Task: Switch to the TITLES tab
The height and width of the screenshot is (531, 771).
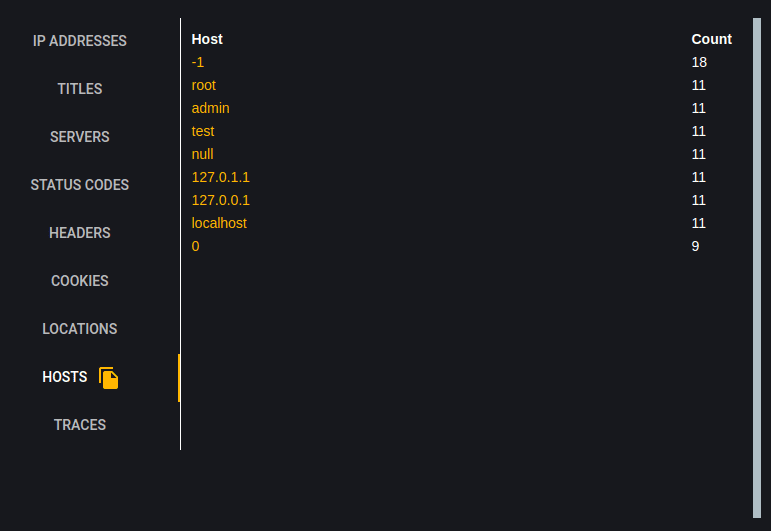Action: pyautogui.click(x=80, y=89)
